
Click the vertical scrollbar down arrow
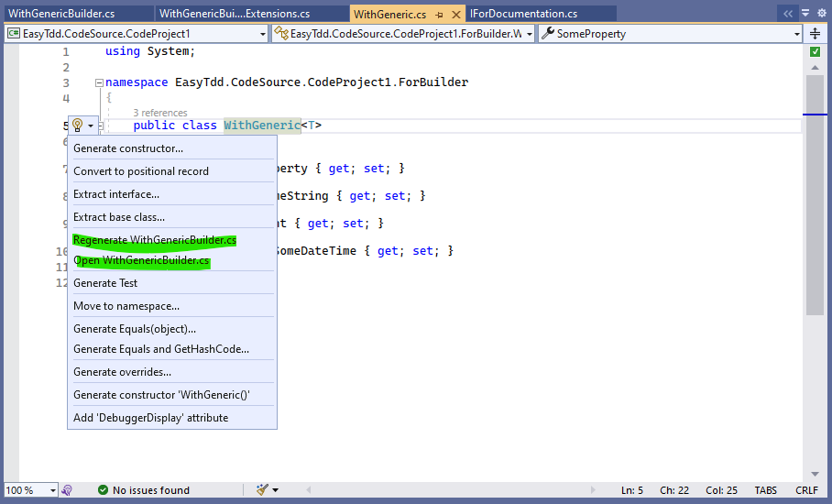point(815,474)
